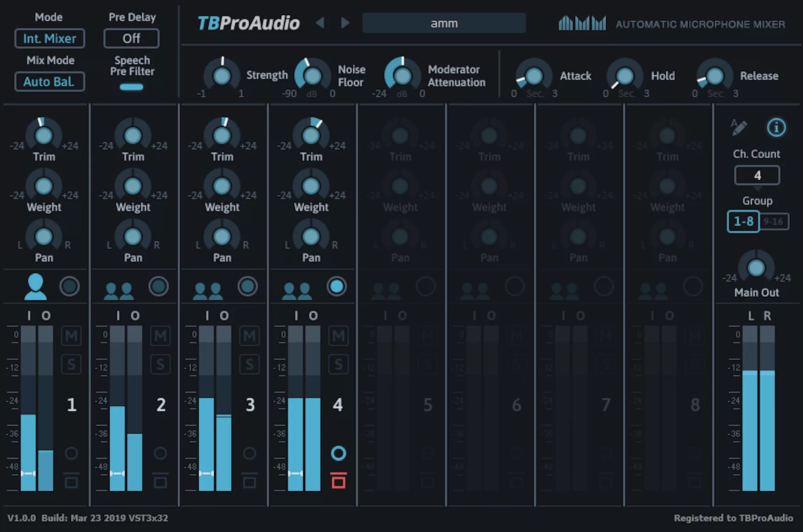Image resolution: width=803 pixels, height=532 pixels.
Task: Open the Ch. Count selector showing 4
Action: point(757,175)
